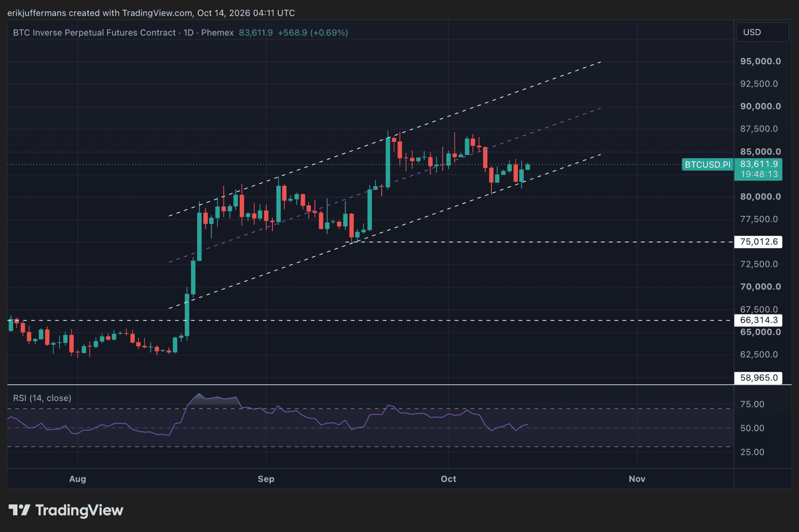Image resolution: width=799 pixels, height=532 pixels.
Task: Click the TradingView wordmark text
Action: 79,510
